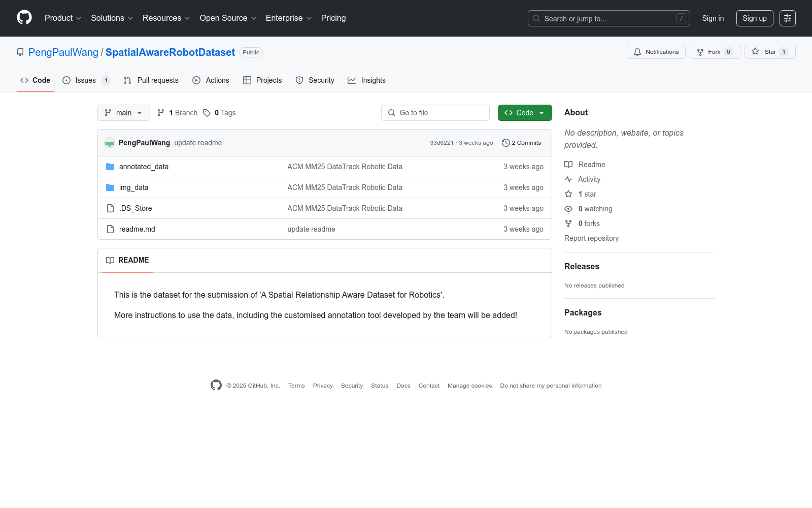Click the Releases heading link
The image size is (812, 508).
coord(582,266)
